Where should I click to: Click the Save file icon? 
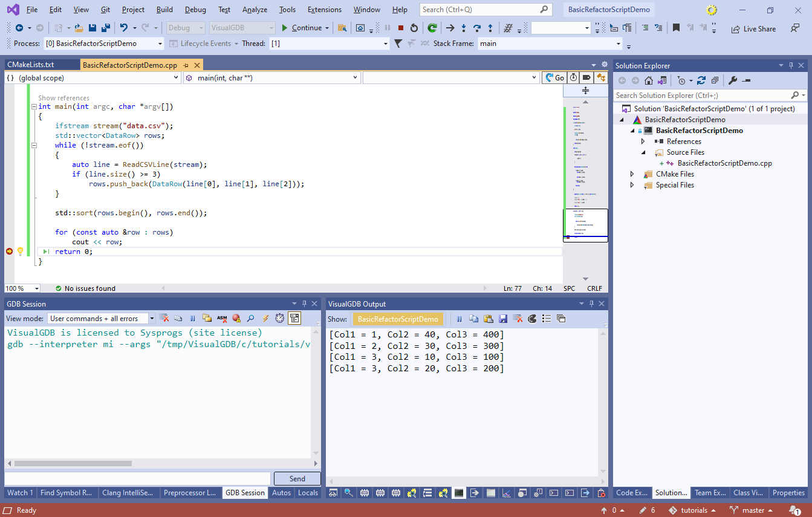(x=93, y=28)
